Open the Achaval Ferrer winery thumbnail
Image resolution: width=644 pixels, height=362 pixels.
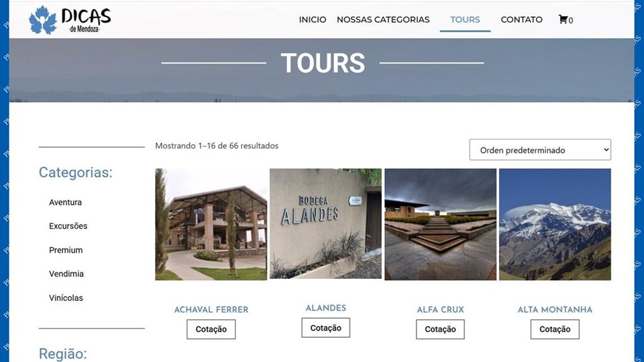tap(211, 225)
